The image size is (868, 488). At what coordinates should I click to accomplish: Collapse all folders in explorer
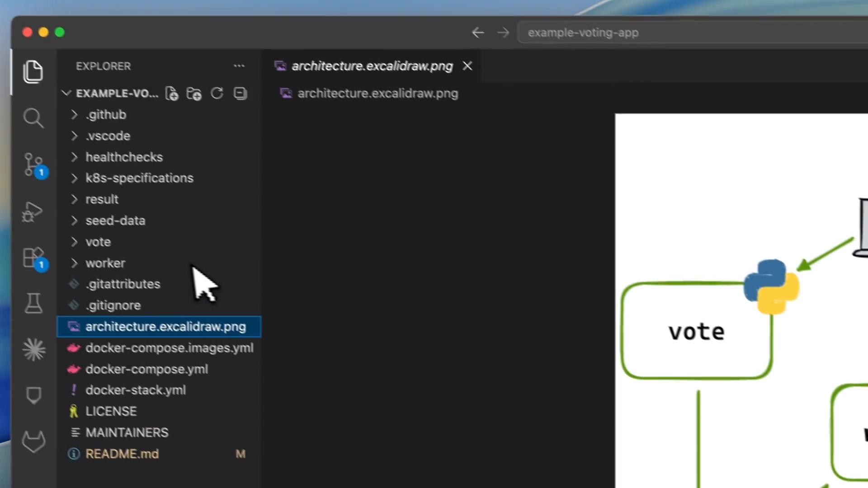tap(240, 93)
